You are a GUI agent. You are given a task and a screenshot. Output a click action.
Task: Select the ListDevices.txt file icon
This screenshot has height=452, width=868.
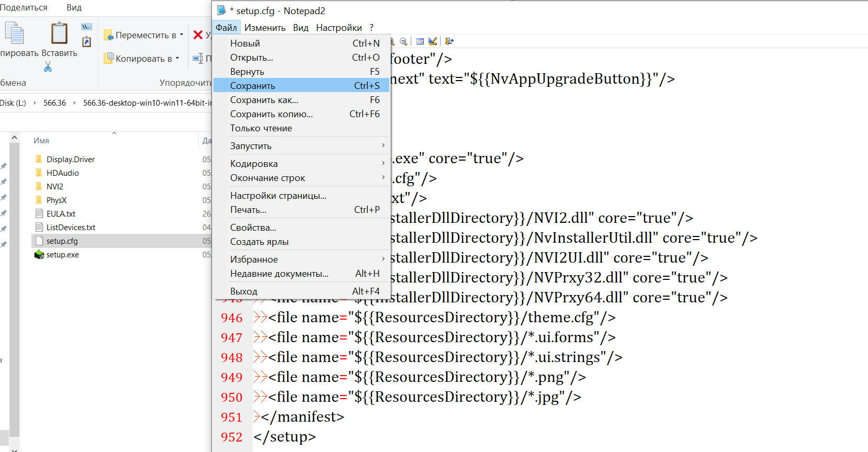pos(39,227)
